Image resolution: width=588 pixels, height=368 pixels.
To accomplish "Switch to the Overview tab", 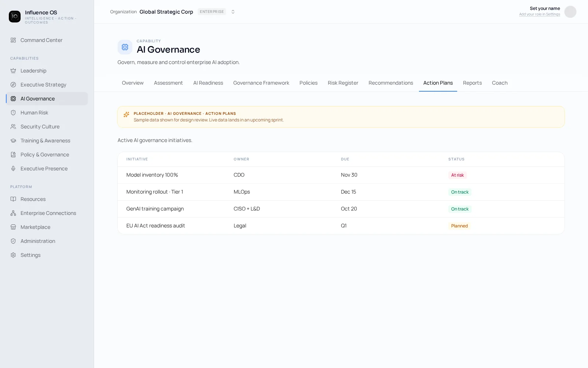I will (x=133, y=83).
